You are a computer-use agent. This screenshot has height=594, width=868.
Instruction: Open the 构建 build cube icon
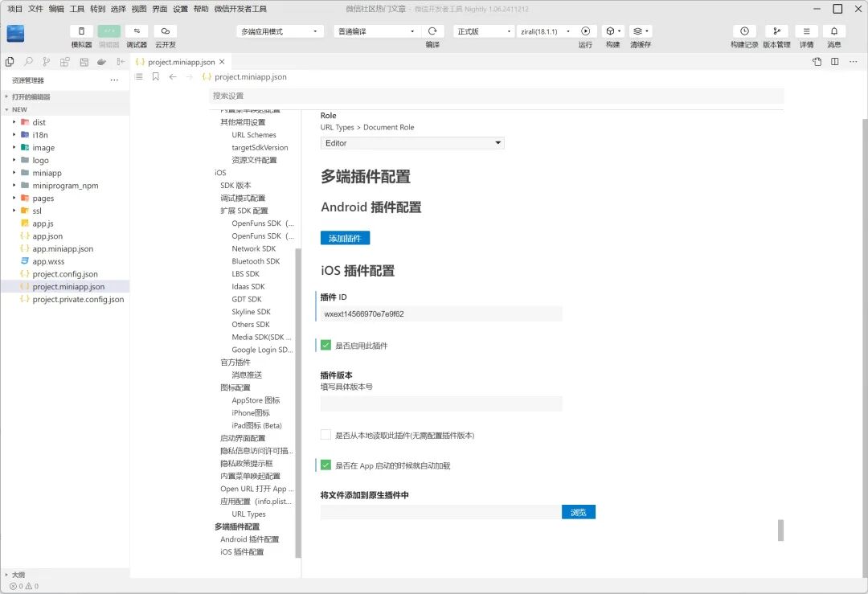(x=612, y=31)
